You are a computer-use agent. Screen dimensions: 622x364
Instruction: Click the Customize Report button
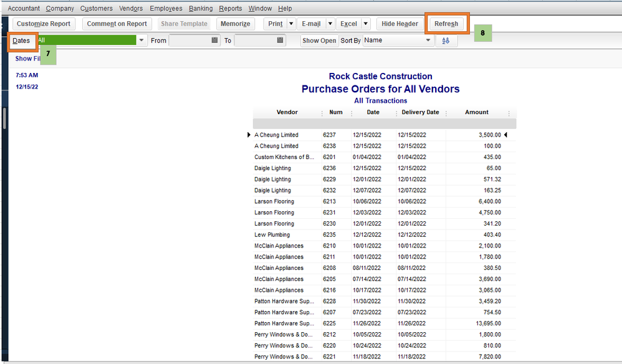point(44,24)
